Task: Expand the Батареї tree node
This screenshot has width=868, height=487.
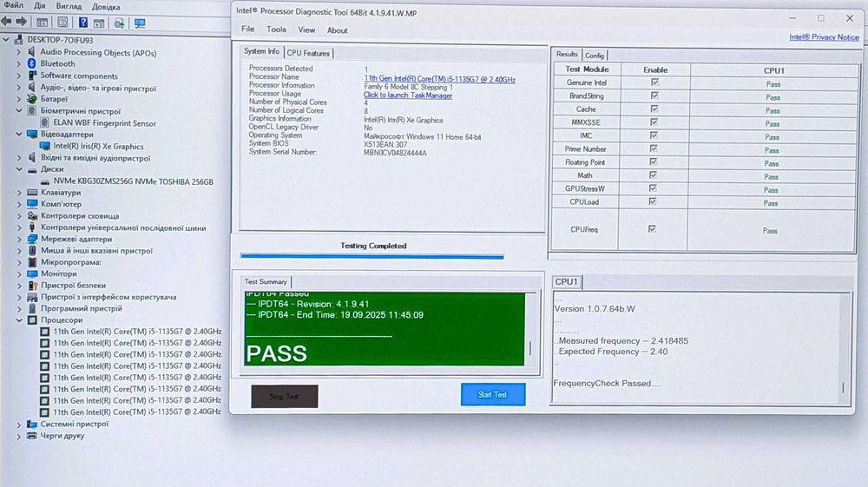Action: point(19,99)
